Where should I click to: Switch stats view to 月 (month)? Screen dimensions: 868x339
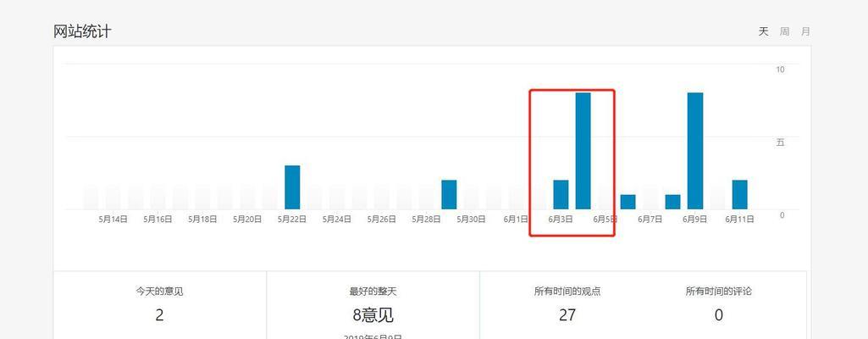[x=805, y=31]
